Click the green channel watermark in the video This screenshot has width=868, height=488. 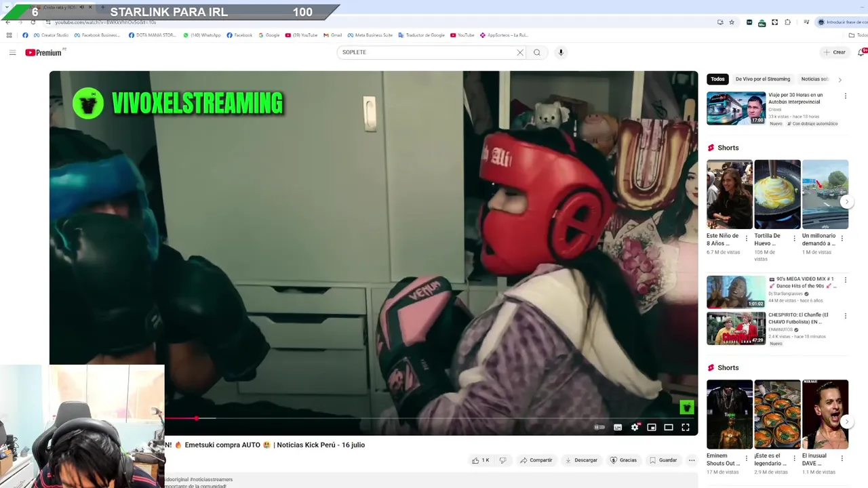[x=686, y=407]
